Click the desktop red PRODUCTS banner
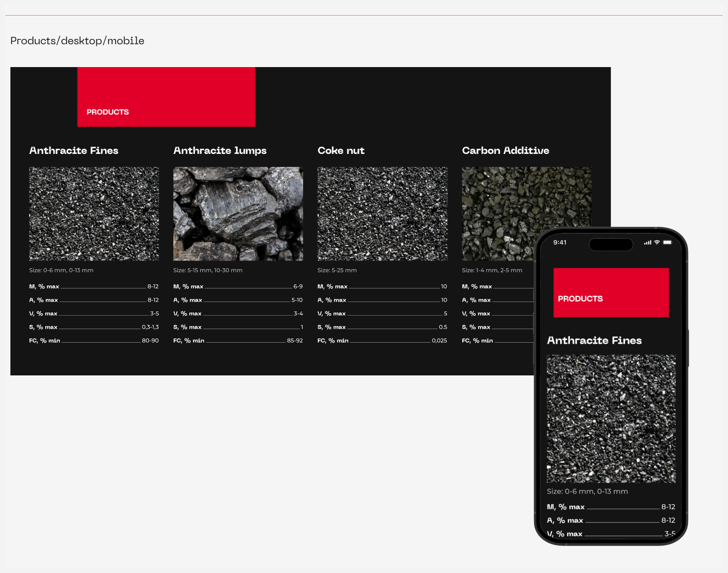This screenshot has width=728, height=573. [x=166, y=97]
